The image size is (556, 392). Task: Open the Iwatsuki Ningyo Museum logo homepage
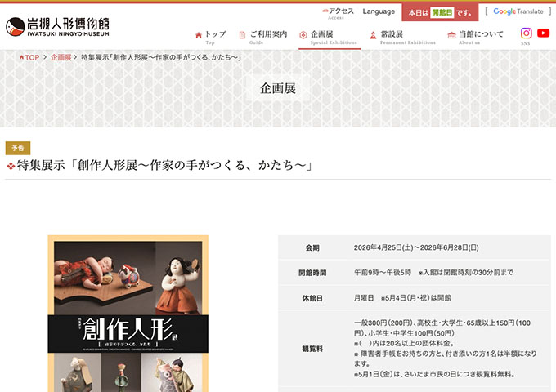(x=57, y=27)
